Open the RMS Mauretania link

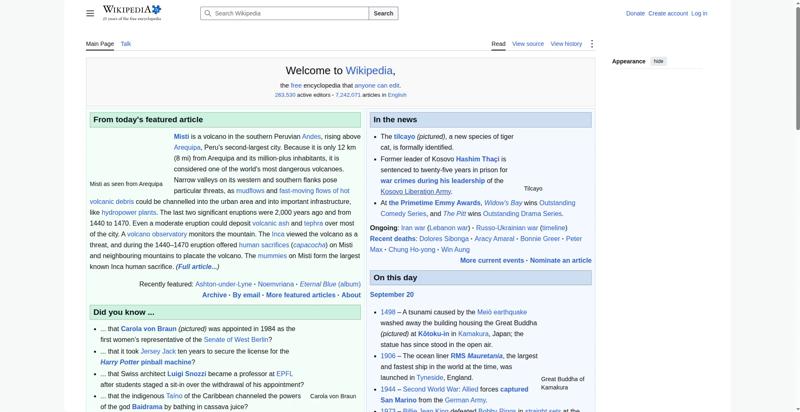click(477, 356)
